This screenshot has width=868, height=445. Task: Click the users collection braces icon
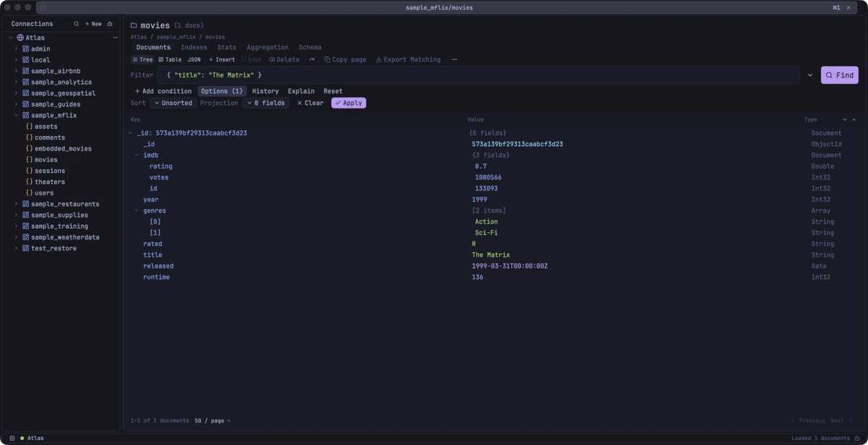29,193
